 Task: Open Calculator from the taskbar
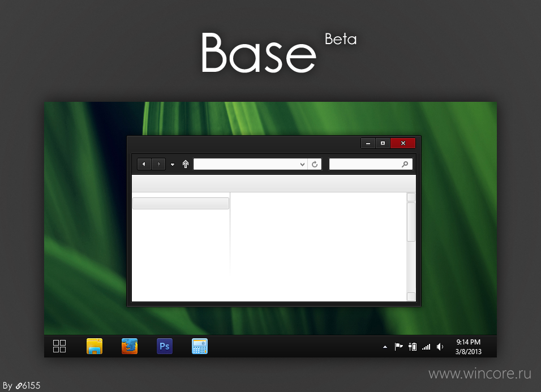pos(199,346)
